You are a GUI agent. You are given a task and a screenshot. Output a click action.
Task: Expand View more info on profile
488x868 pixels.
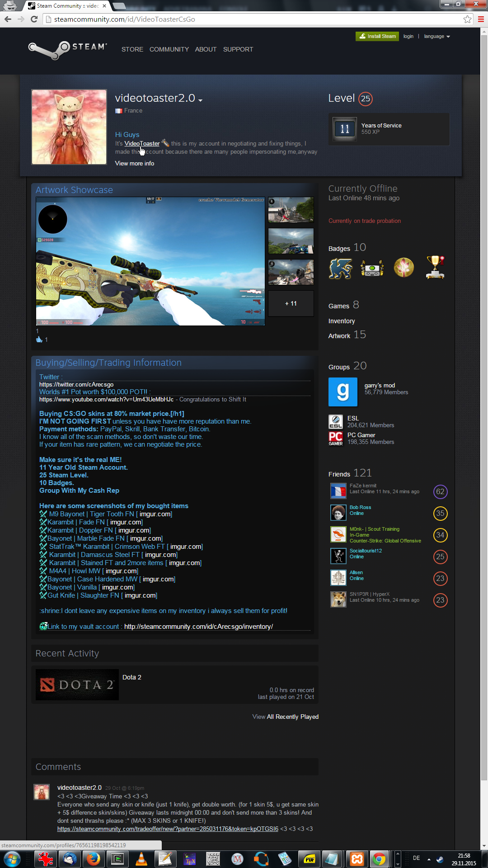[x=135, y=163]
